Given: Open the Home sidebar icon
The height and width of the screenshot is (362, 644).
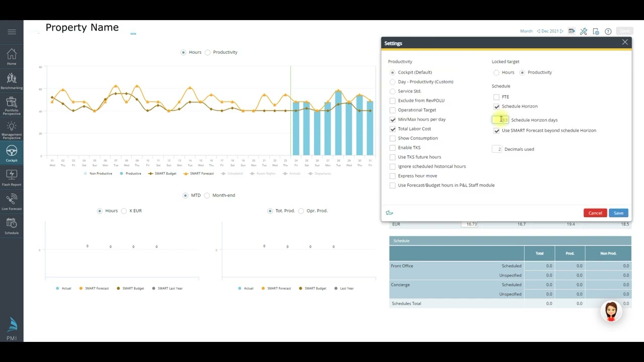Looking at the screenshot, I should [12, 56].
